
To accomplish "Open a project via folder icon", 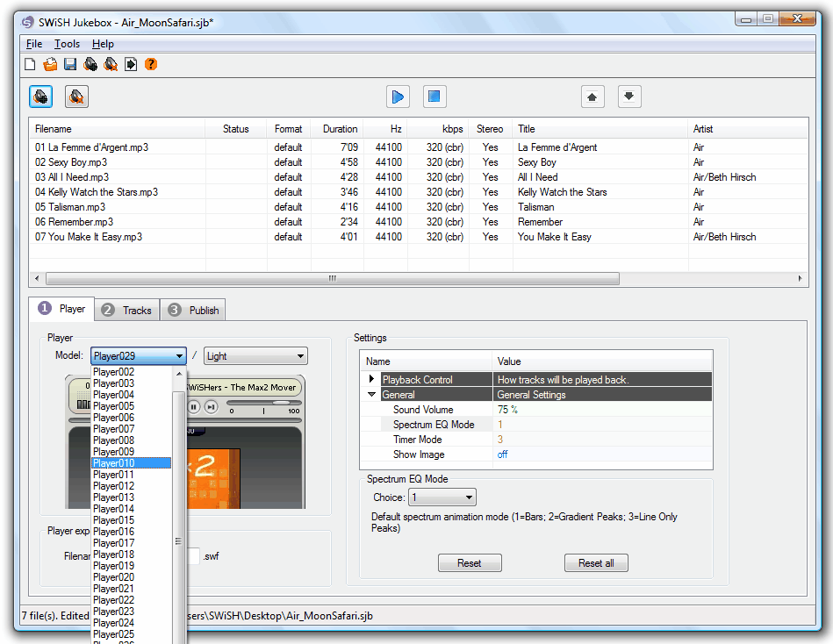I will (x=50, y=64).
